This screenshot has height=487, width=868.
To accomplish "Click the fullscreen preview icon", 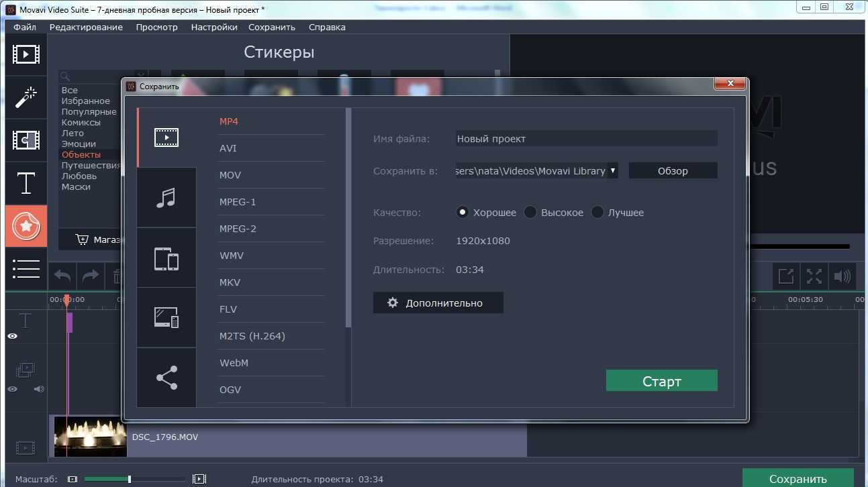I will (x=814, y=276).
